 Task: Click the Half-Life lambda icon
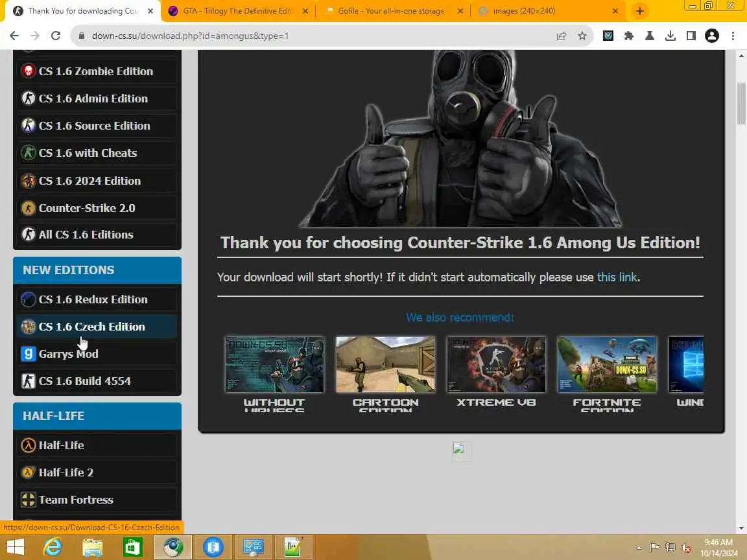coord(28,445)
